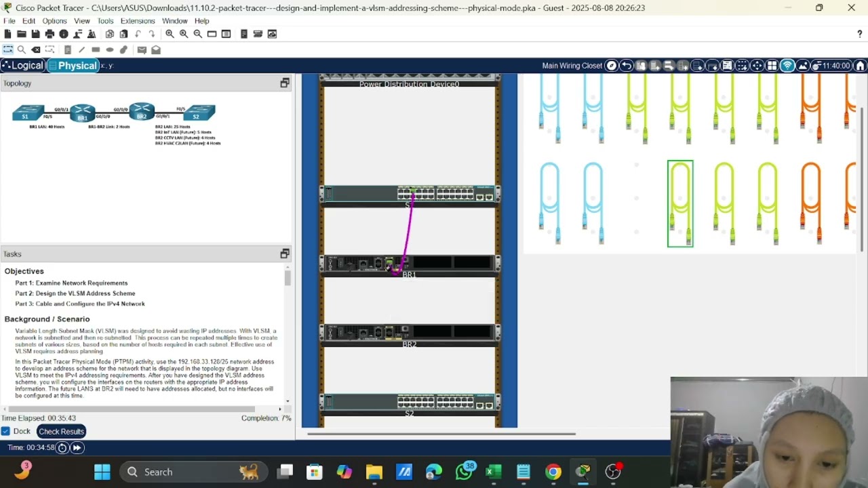
Task: Pop out the Topology panel
Action: 285,83
